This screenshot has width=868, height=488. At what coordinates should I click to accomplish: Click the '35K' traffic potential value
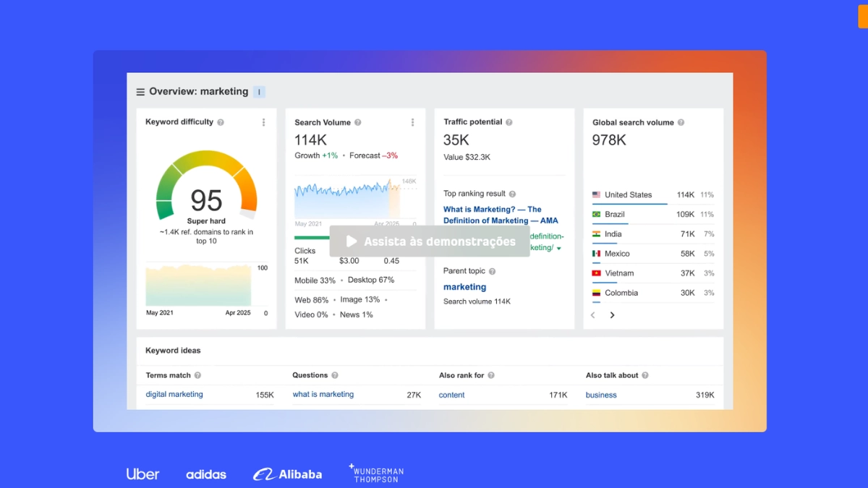pos(456,140)
